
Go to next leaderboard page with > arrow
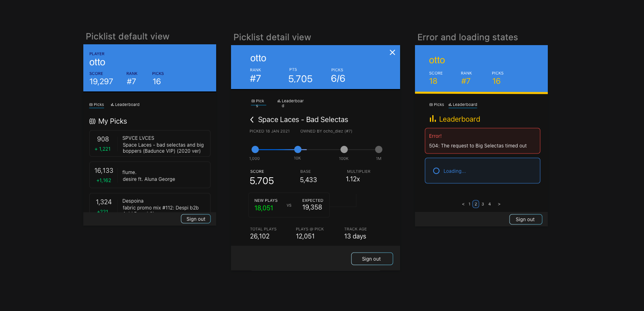point(499,204)
